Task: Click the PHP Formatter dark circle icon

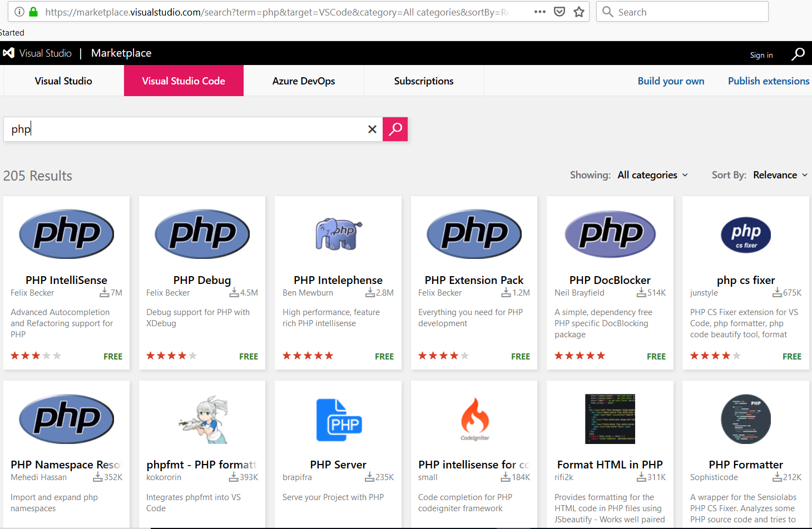Action: click(746, 419)
